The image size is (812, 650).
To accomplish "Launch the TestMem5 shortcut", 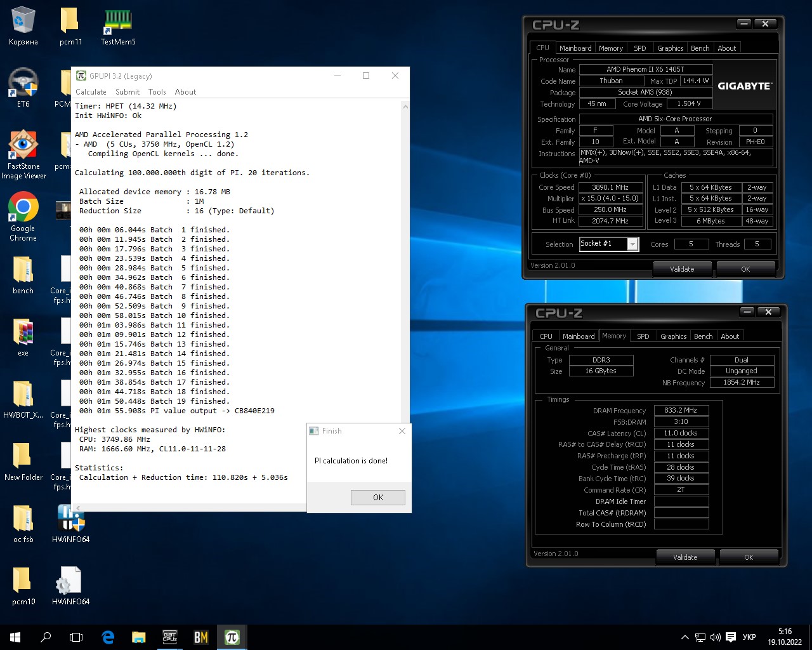I will (118, 27).
